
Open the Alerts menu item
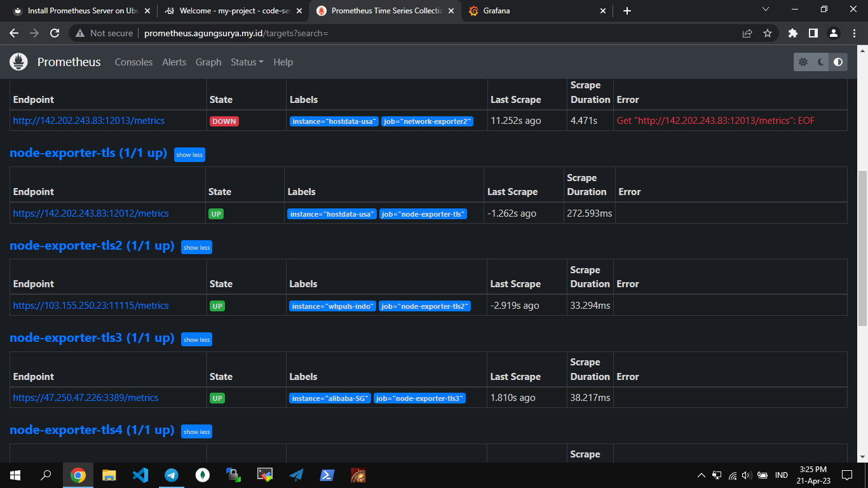(x=174, y=62)
